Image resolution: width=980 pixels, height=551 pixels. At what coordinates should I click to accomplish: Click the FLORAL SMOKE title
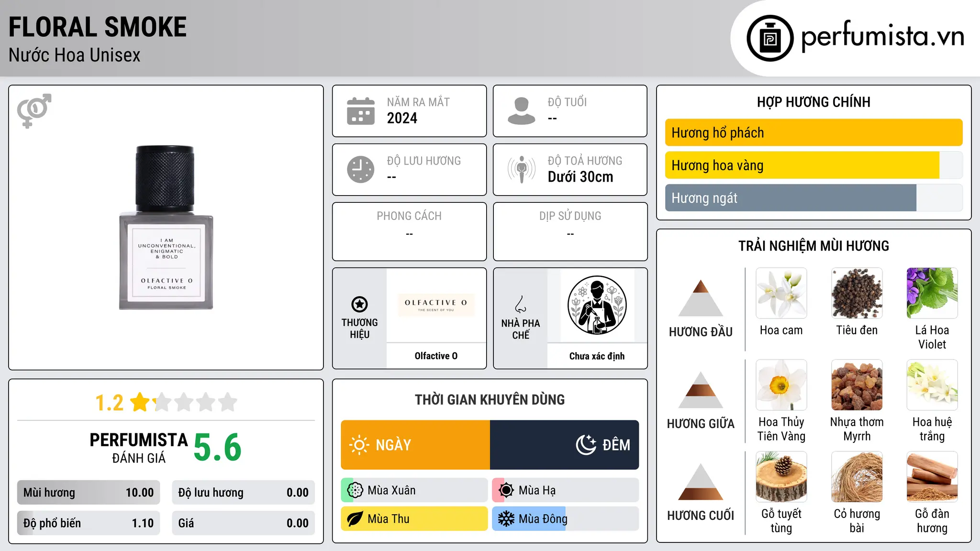(x=98, y=27)
